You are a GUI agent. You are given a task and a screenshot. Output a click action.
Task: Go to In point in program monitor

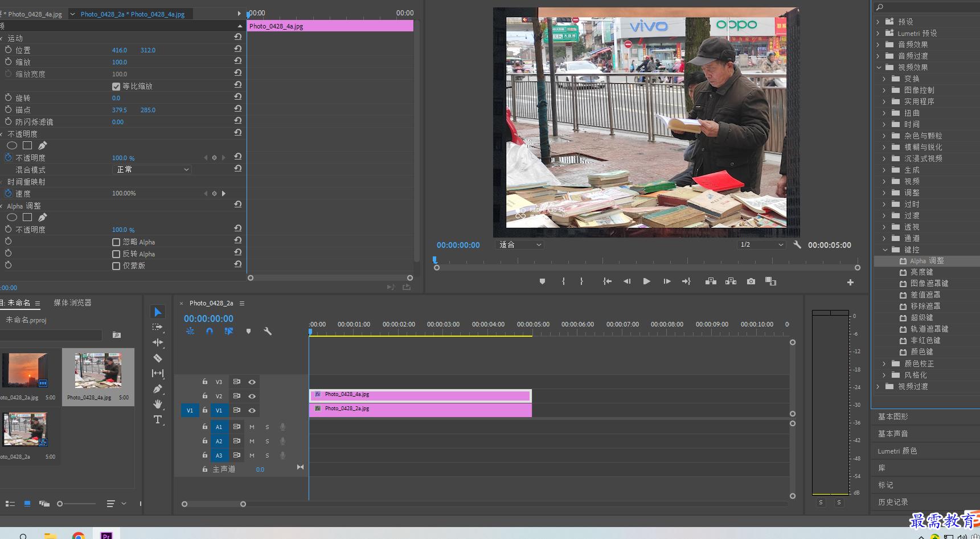coord(608,281)
